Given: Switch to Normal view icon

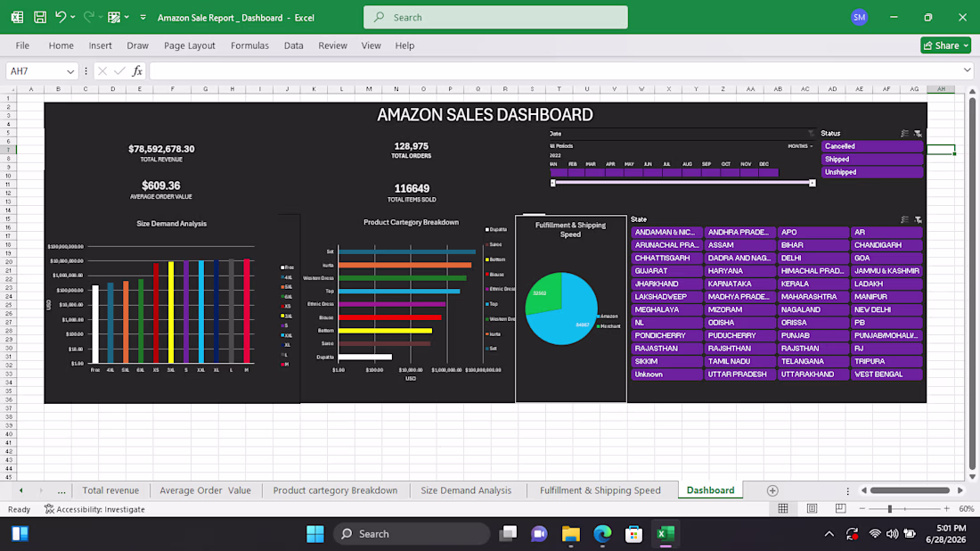Looking at the screenshot, I should point(783,509).
